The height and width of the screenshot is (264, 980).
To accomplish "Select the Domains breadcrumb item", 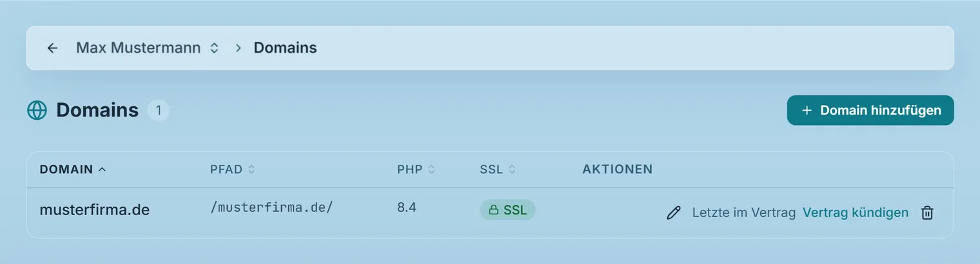I will click(285, 48).
